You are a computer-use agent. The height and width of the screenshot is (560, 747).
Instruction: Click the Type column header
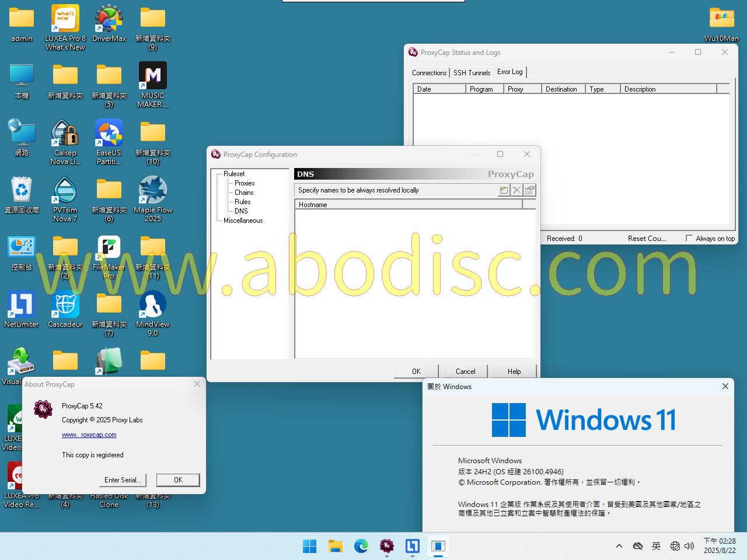(603, 89)
